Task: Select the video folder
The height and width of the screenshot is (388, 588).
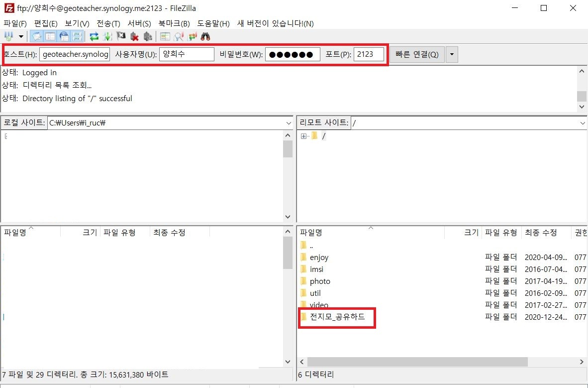Action: (319, 305)
